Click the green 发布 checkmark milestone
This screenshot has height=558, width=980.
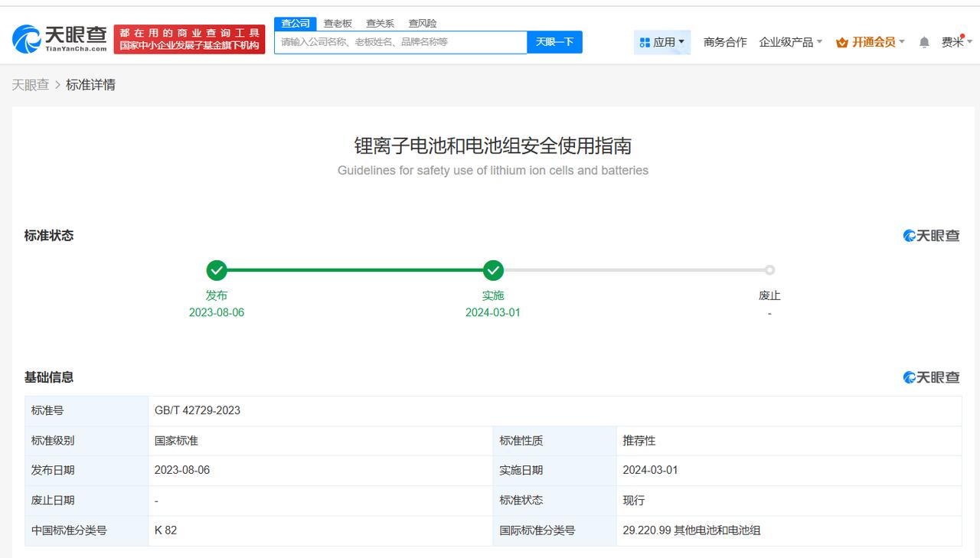[217, 270]
